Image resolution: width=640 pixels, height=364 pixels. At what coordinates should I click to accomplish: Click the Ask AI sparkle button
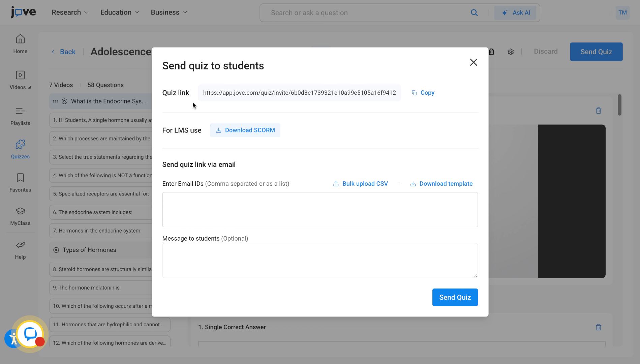coord(515,13)
